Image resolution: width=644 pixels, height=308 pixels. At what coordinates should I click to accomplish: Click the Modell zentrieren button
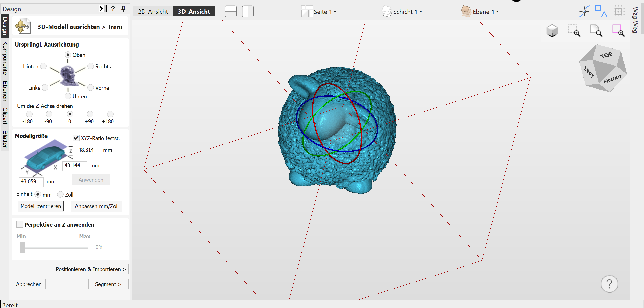pos(41,206)
